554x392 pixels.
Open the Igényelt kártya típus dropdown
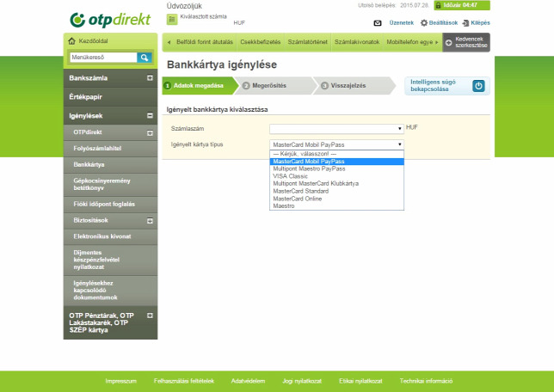tap(336, 144)
